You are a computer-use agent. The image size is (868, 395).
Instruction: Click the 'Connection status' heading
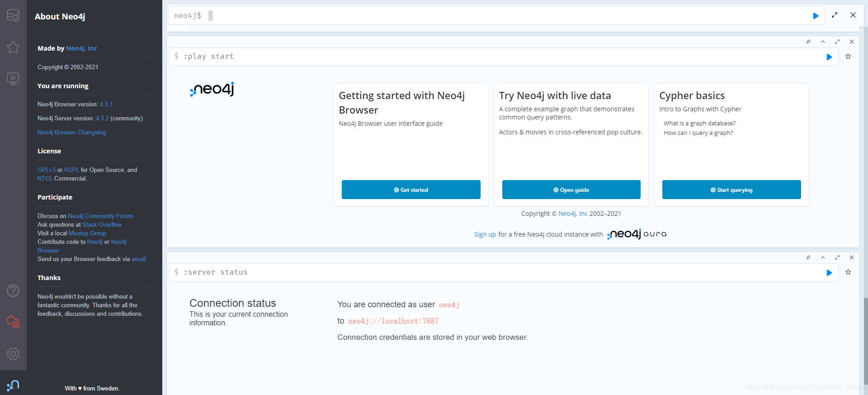(x=233, y=303)
